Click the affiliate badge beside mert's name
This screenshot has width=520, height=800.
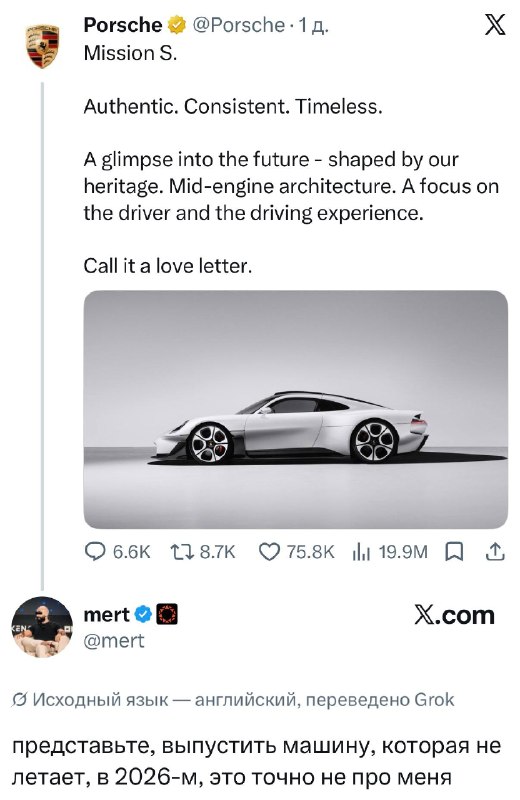[166, 614]
